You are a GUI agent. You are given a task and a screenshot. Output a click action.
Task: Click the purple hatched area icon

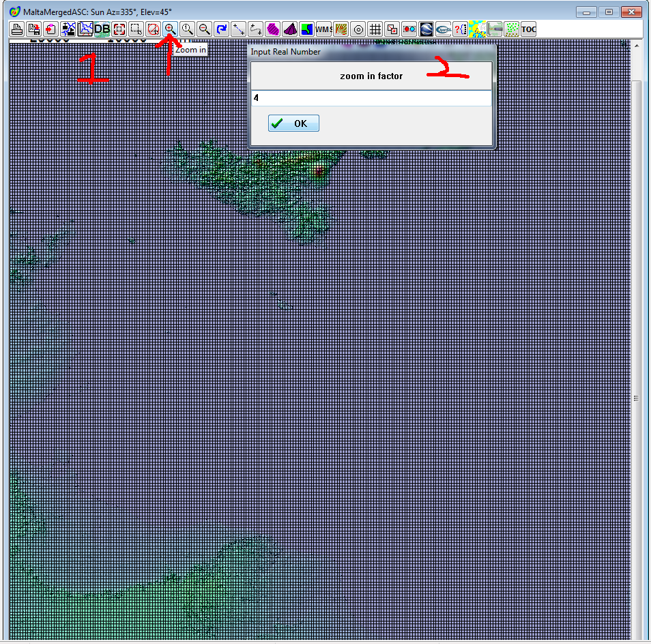tap(273, 29)
